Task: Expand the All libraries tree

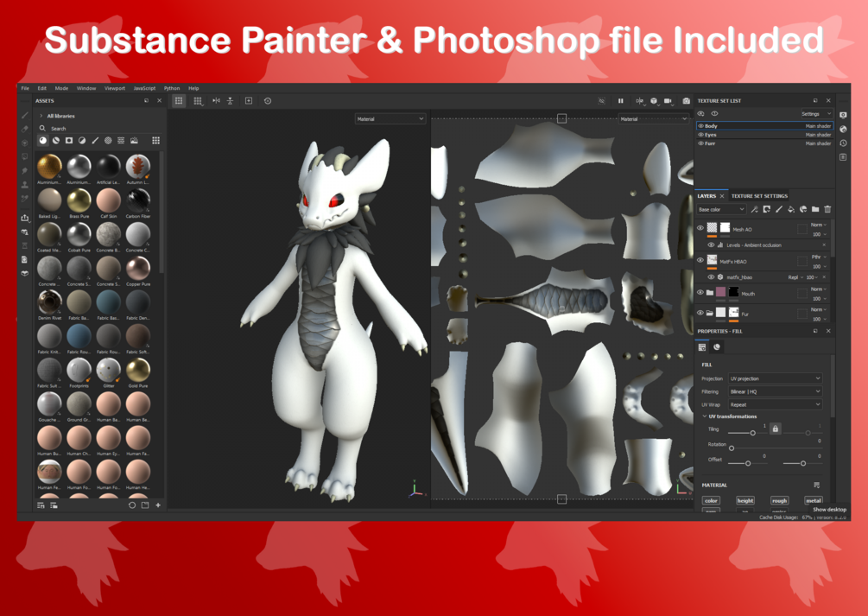Action: tap(41, 116)
